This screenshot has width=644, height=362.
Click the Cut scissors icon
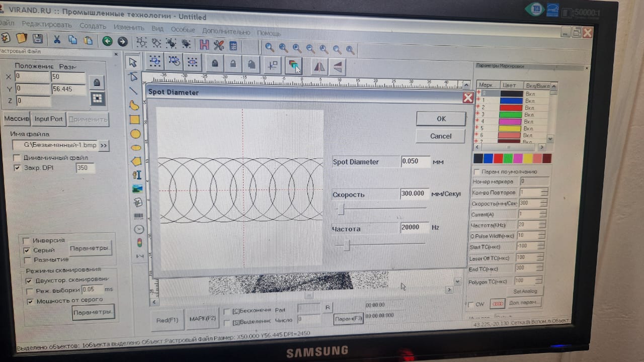point(57,40)
